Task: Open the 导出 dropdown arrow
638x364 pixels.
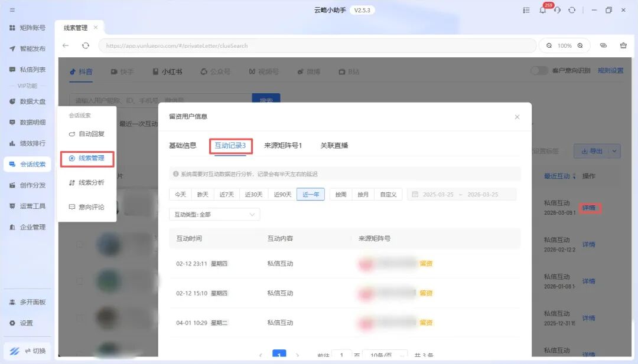Action: point(615,151)
